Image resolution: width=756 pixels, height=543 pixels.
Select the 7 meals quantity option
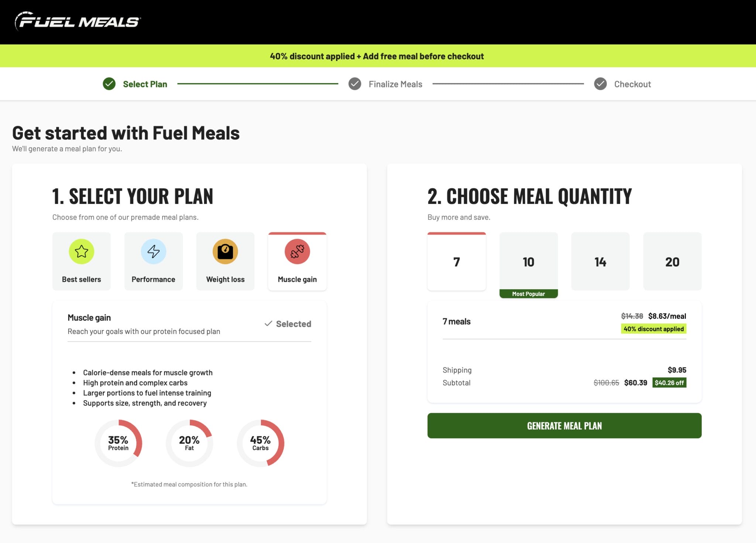(456, 261)
